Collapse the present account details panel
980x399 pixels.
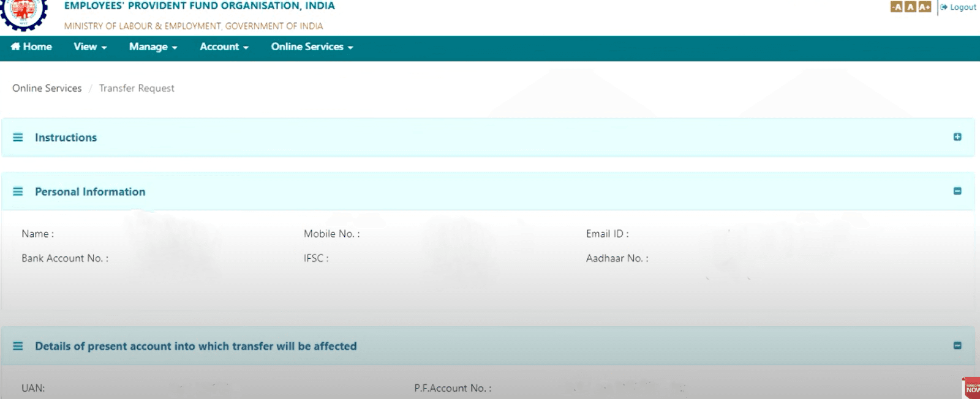click(x=957, y=346)
